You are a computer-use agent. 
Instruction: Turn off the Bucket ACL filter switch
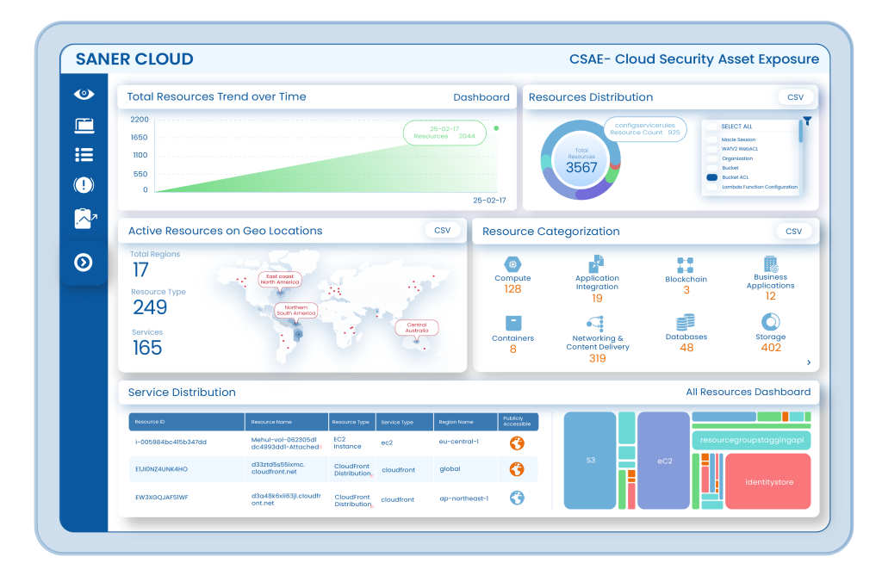pyautogui.click(x=712, y=177)
